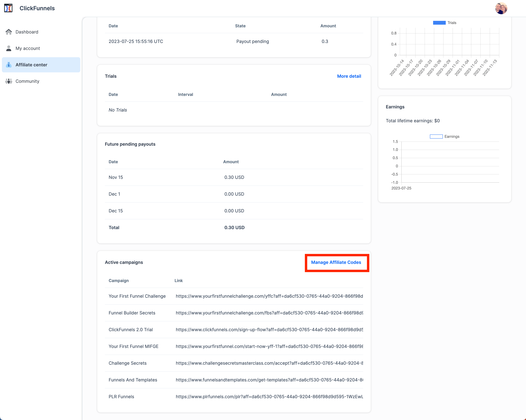The width and height of the screenshot is (526, 420).
Task: Click the ClickFunnels logo icon
Action: pyautogui.click(x=8, y=8)
